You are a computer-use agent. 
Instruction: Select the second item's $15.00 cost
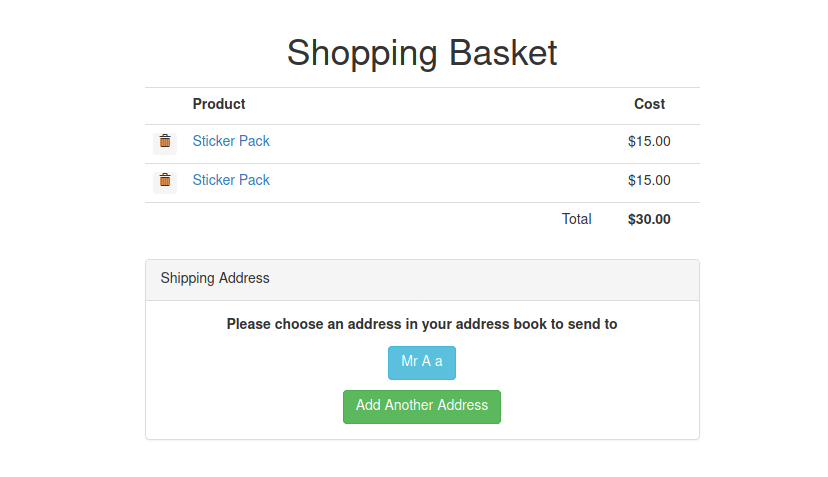(x=649, y=181)
